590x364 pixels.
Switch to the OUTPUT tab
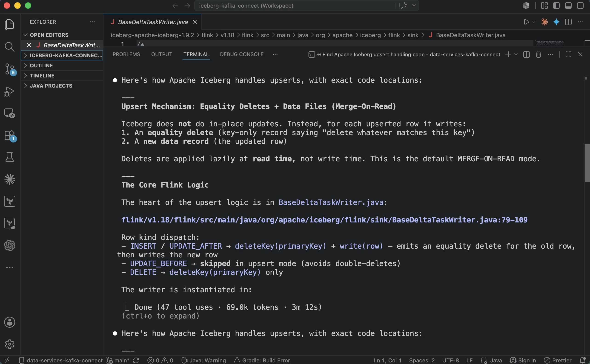(x=162, y=54)
